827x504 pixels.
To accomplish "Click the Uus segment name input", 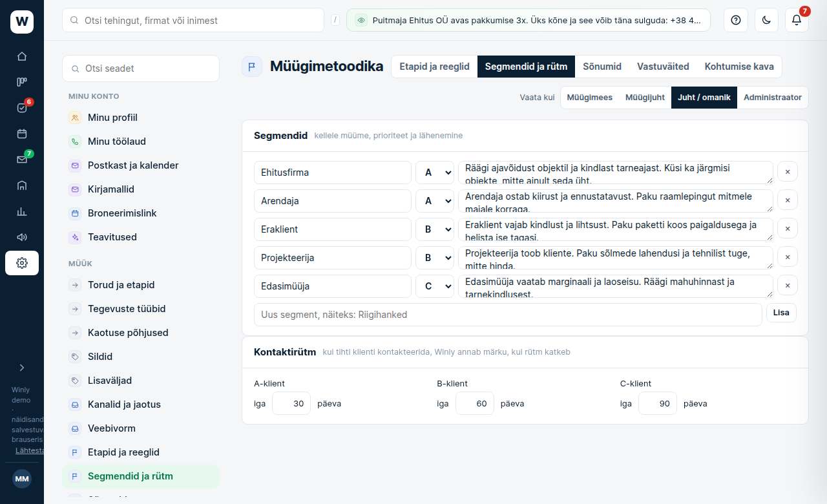I will point(508,315).
